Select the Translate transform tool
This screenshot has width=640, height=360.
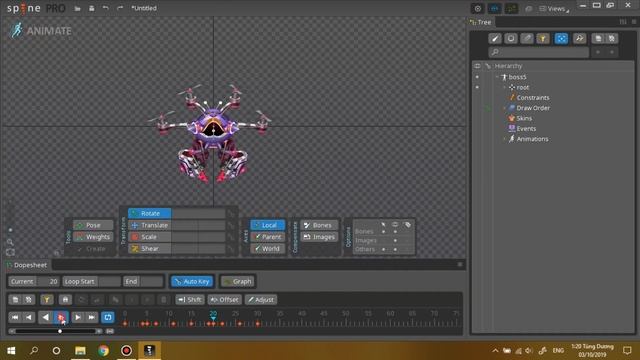point(150,225)
